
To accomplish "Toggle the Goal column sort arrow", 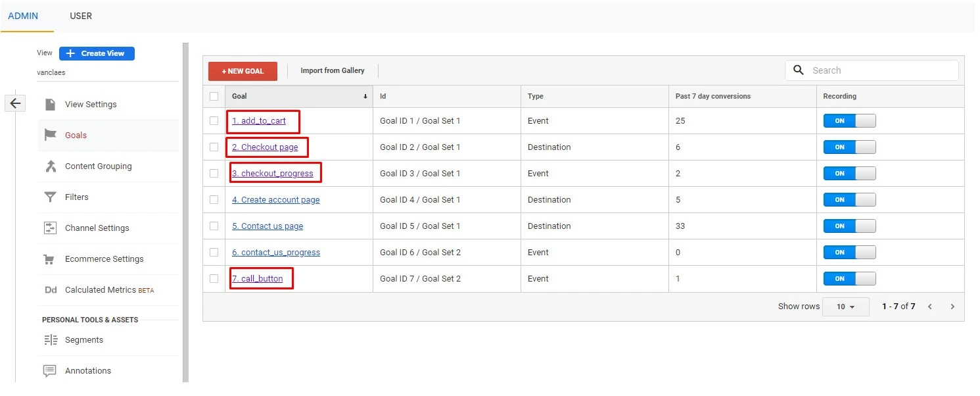I will click(x=365, y=96).
